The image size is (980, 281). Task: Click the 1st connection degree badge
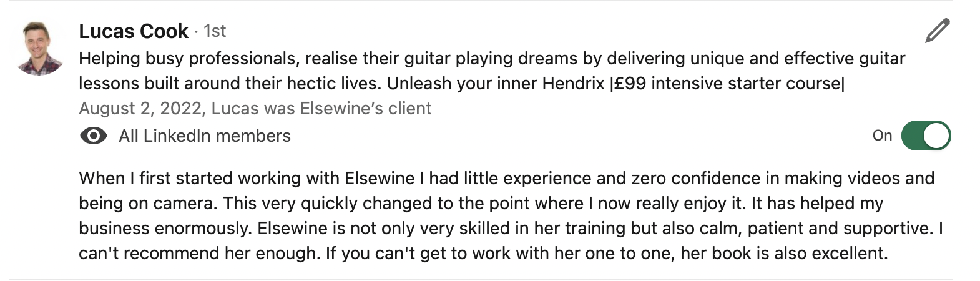tap(215, 31)
